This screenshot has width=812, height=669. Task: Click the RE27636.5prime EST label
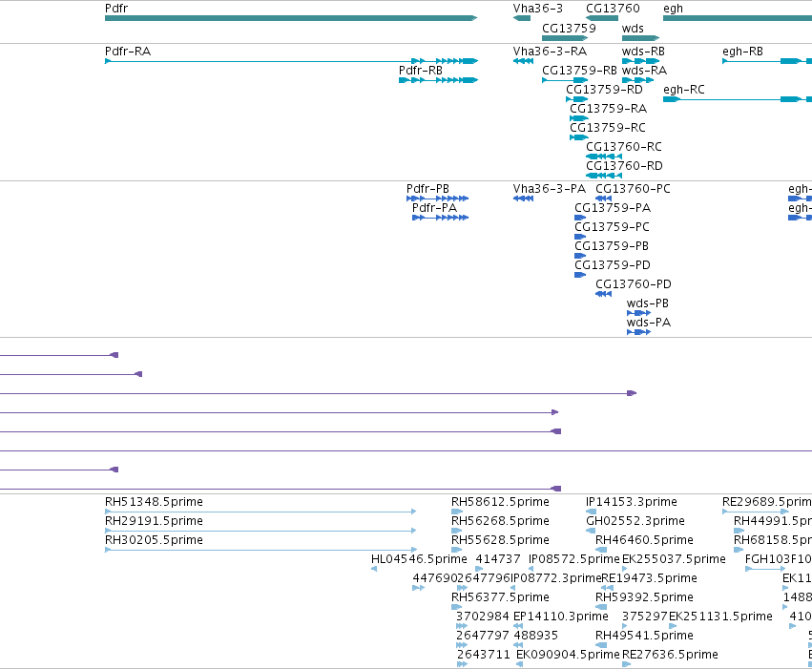[670, 655]
